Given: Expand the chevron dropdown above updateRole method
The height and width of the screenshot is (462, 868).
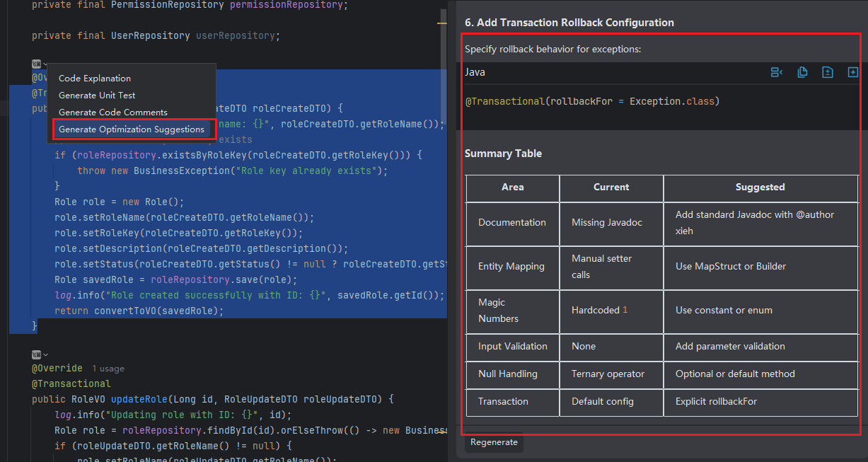Looking at the screenshot, I should point(46,354).
